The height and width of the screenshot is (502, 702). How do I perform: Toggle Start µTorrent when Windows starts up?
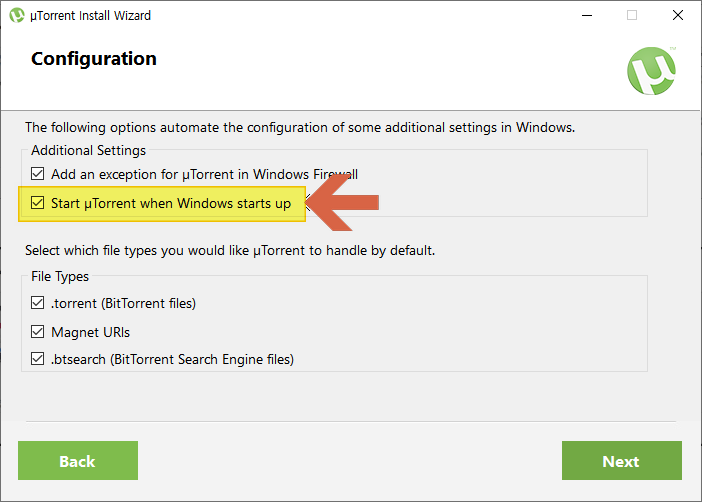pos(38,203)
